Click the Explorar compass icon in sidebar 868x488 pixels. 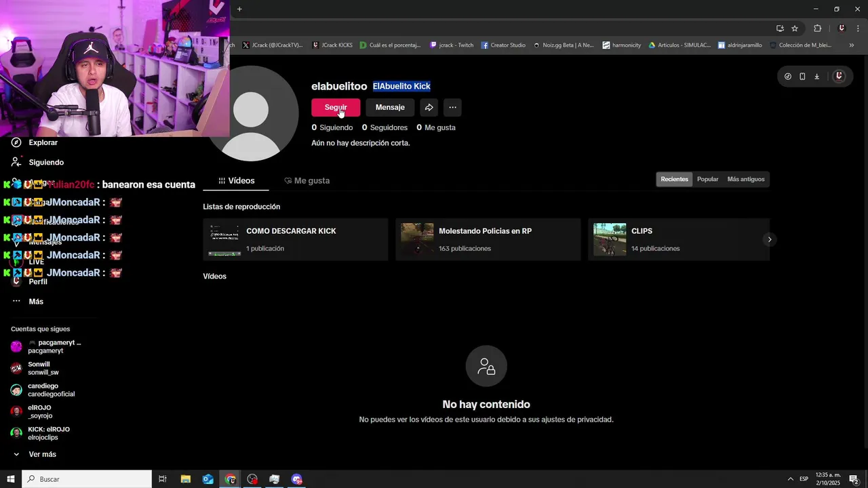pos(16,142)
